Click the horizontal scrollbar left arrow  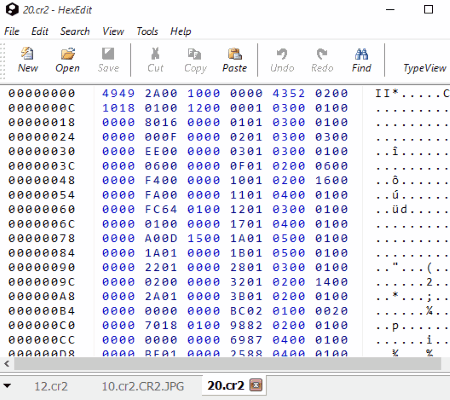coord(7,363)
